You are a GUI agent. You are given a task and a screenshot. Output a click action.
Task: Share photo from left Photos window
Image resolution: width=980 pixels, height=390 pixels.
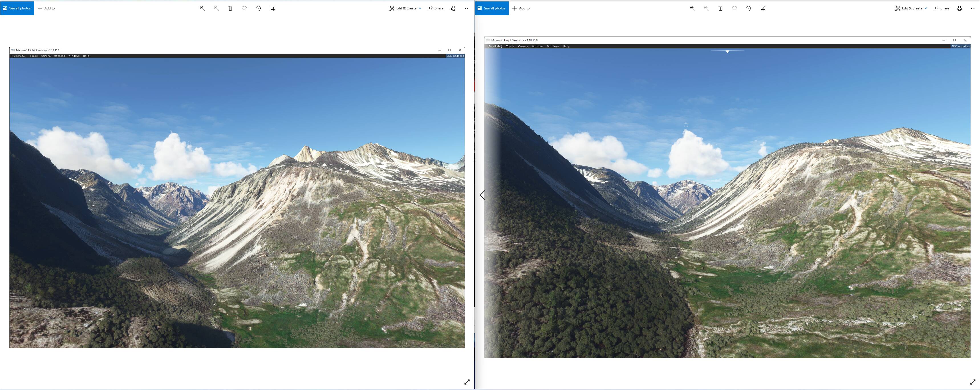tap(436, 8)
